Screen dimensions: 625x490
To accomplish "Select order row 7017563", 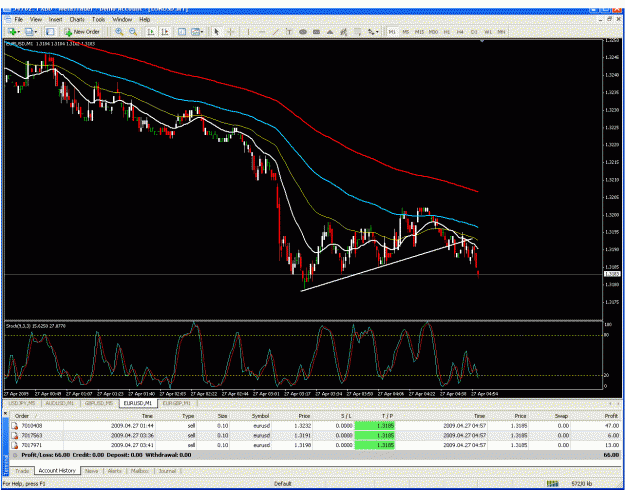I will 316,435.
